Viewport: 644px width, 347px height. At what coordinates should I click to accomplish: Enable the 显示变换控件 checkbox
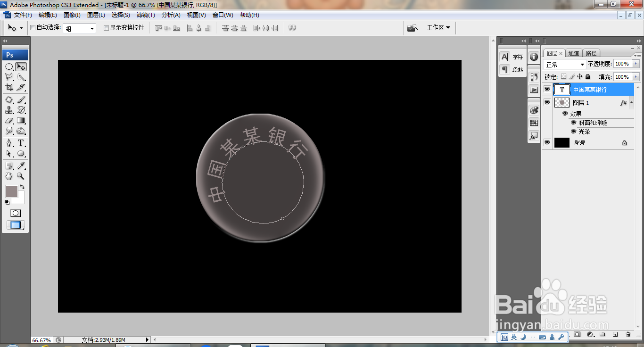pos(106,28)
